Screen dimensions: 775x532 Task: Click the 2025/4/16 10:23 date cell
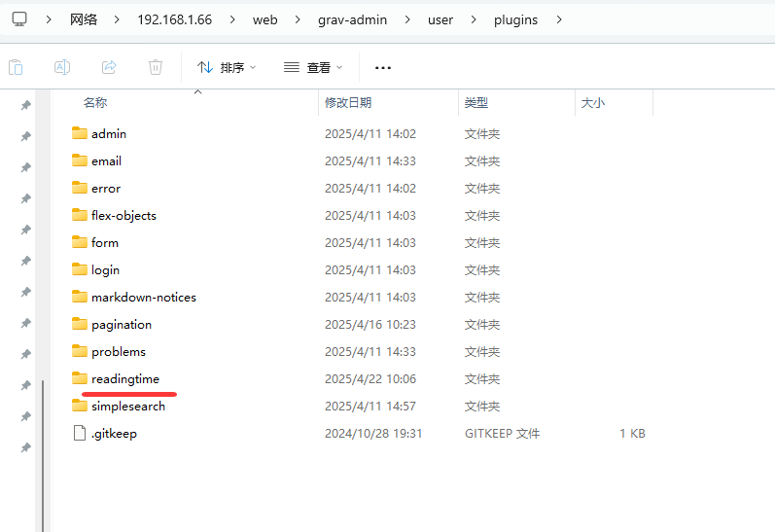(x=370, y=325)
